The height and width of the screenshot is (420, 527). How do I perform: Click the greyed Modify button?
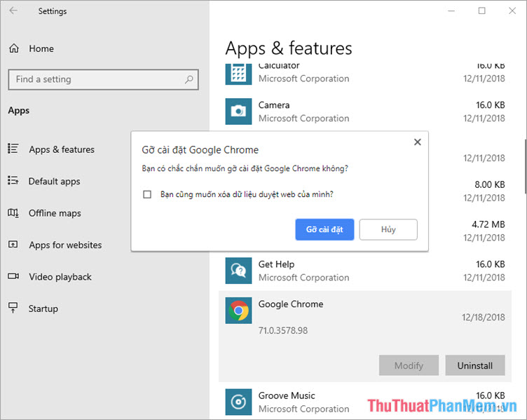409,365
